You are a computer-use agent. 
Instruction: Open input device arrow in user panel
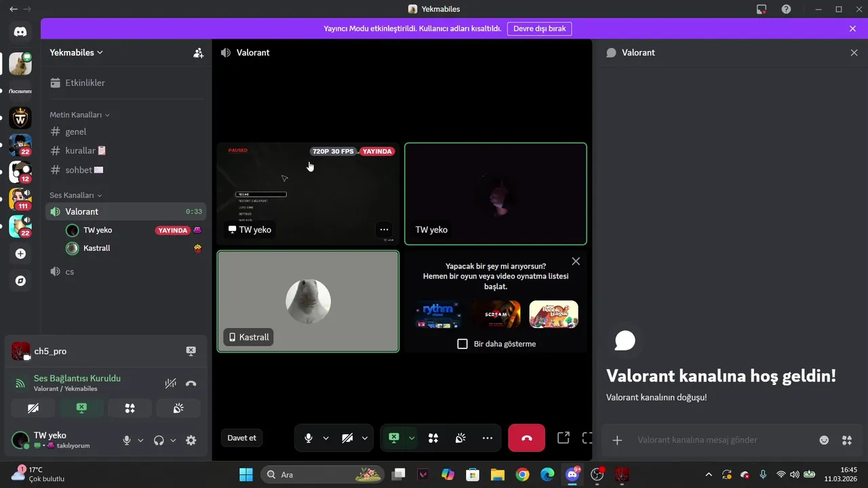[140, 441]
